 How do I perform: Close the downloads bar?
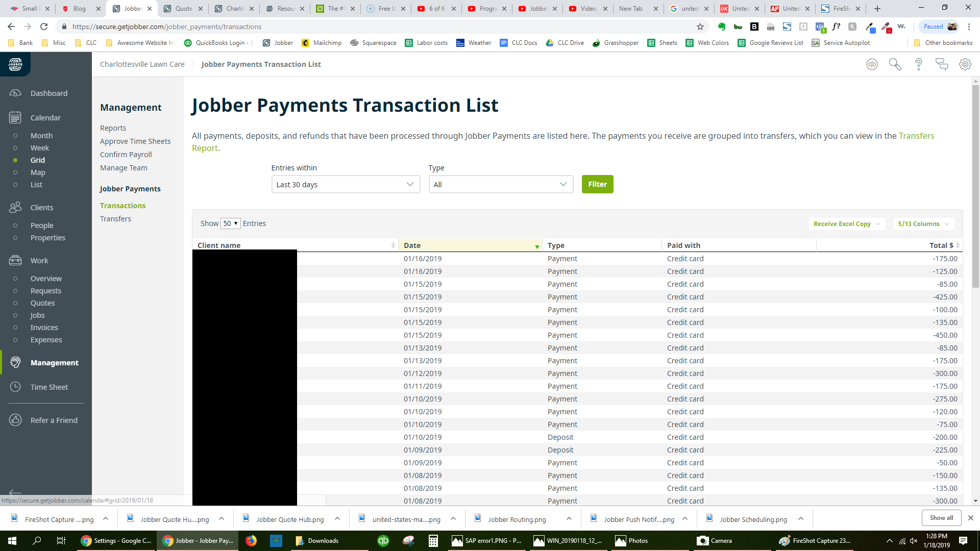[971, 518]
